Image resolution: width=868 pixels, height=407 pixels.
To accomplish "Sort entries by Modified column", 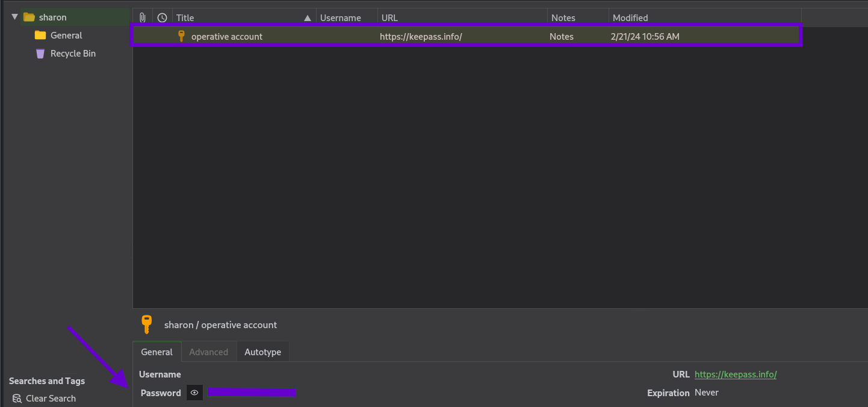I will click(630, 17).
